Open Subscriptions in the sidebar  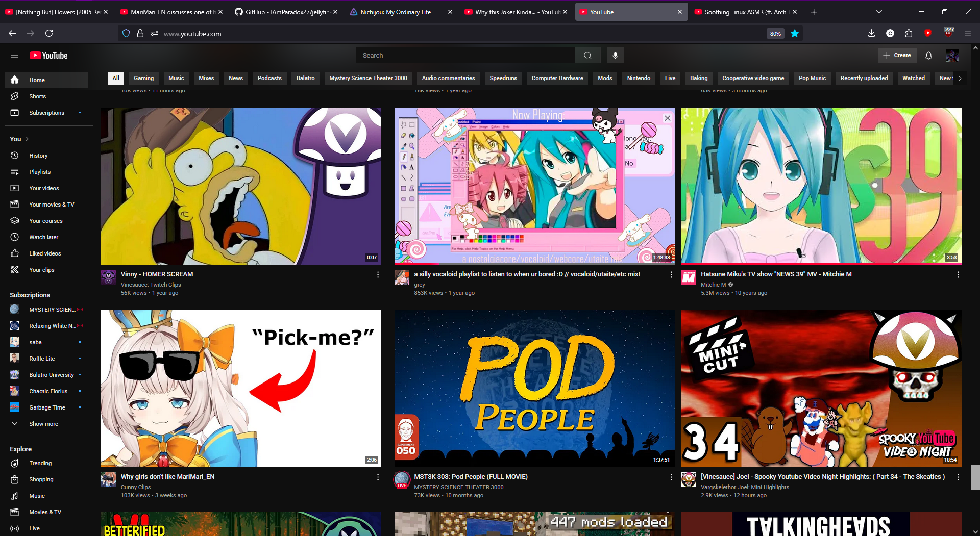46,113
